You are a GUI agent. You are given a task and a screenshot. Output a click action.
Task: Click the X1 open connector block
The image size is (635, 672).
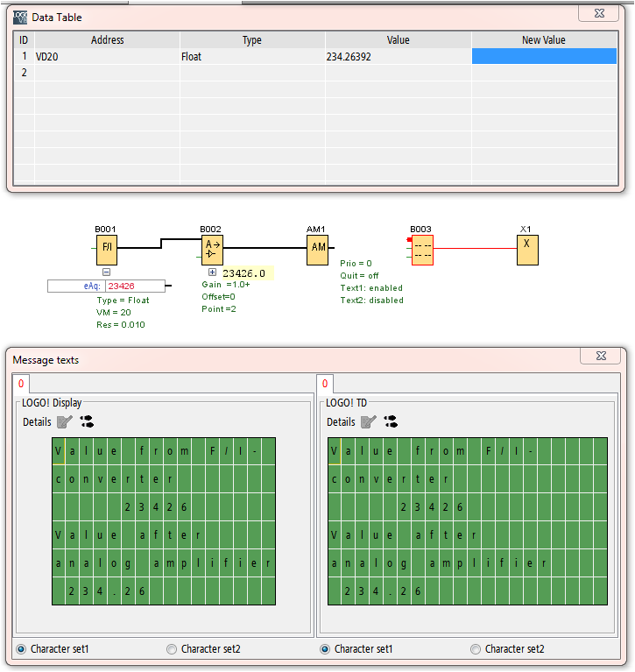tap(527, 249)
